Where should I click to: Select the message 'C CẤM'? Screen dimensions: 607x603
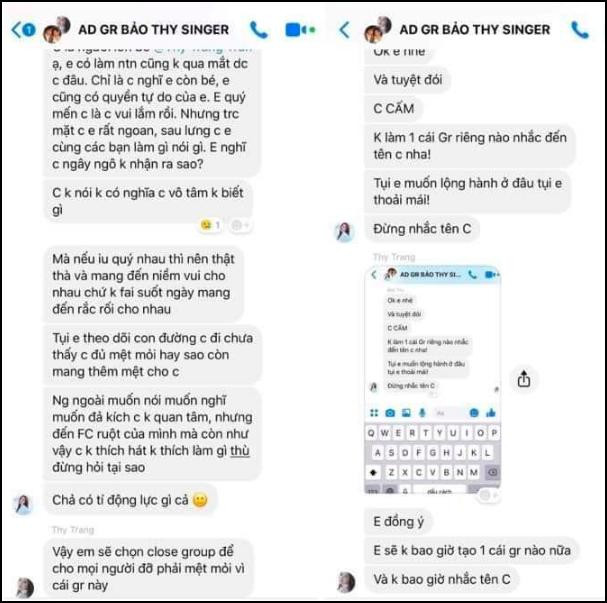point(393,108)
